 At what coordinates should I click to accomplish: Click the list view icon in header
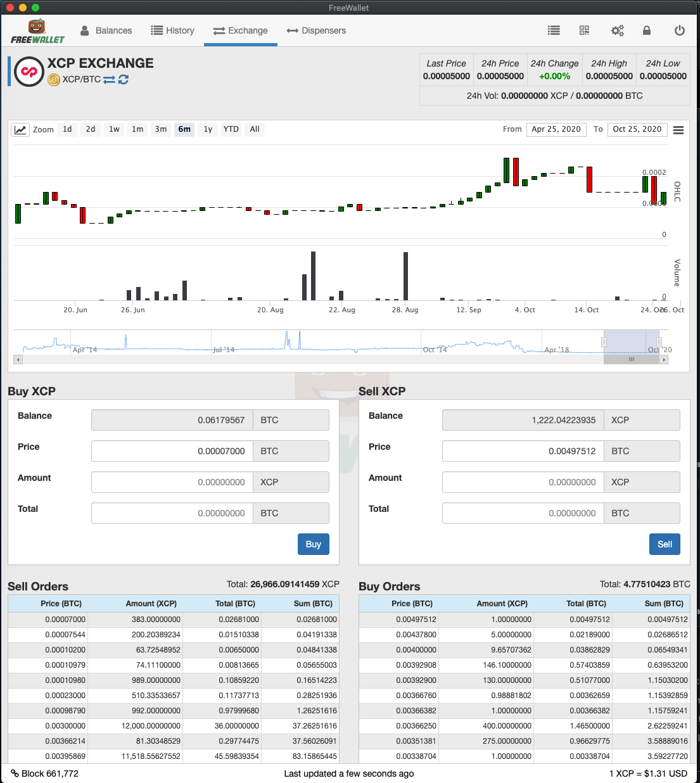pyautogui.click(x=554, y=30)
